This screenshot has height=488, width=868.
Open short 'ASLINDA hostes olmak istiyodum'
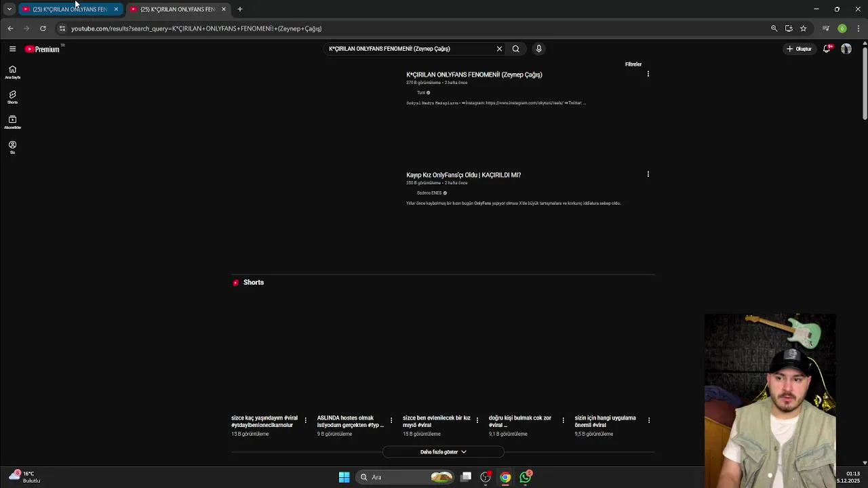(x=350, y=422)
